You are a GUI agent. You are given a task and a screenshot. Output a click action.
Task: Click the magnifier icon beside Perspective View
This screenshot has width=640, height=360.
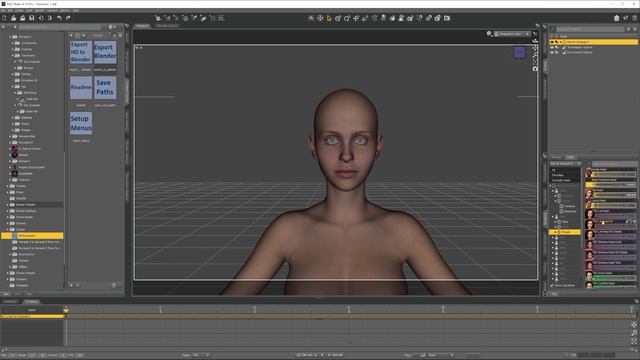489,34
